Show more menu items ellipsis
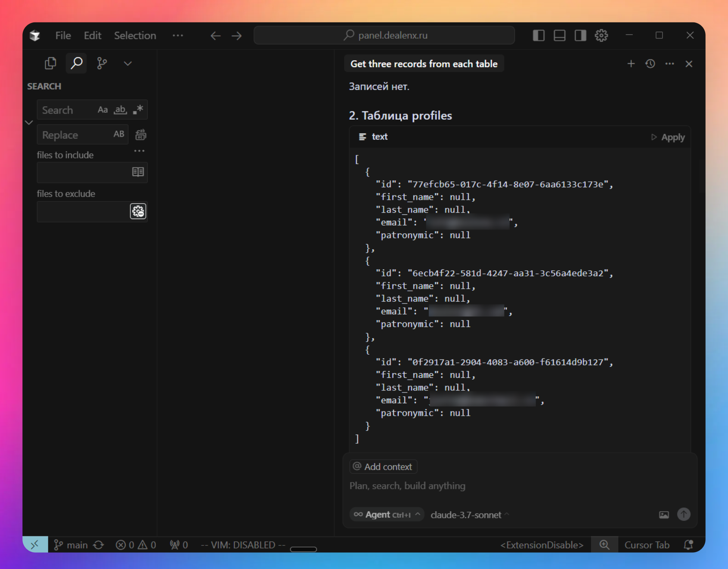This screenshot has height=569, width=728. coord(178,35)
